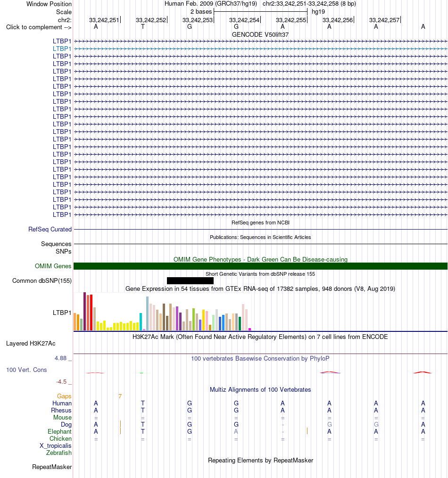Screen dimensions: 448x478
Task: Click the 'chr2:' ruler label
Action: [x=65, y=20]
